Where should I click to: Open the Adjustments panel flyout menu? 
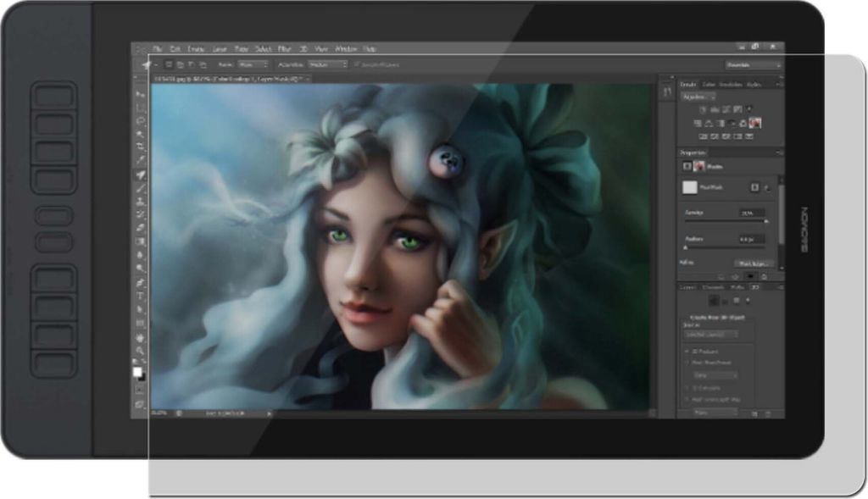778,85
